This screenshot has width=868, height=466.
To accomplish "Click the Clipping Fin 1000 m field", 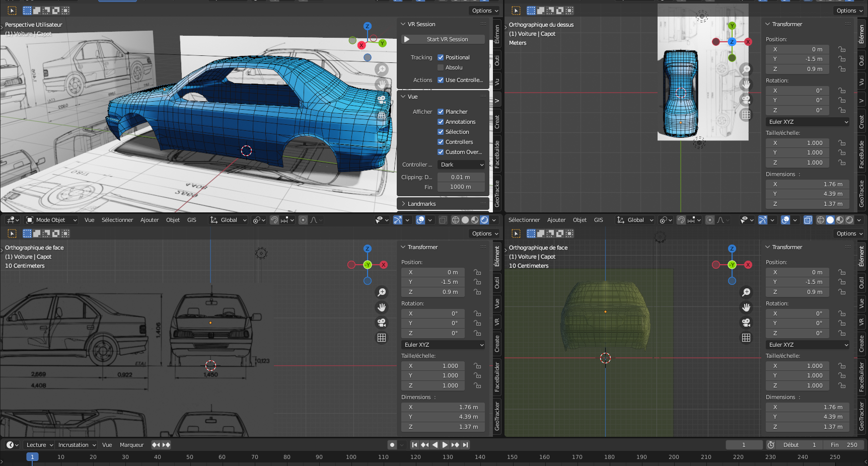I will point(461,187).
